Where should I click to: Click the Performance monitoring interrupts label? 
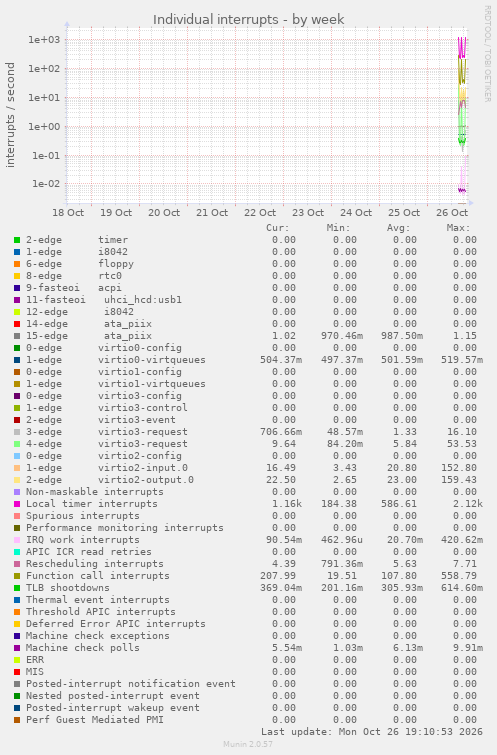125,528
